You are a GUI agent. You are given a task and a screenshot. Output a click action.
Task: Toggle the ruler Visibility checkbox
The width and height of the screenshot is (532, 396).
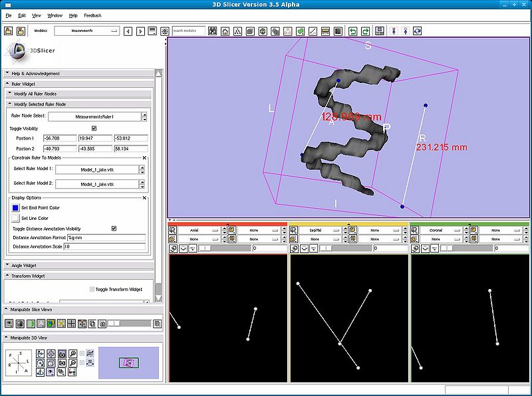(94, 128)
